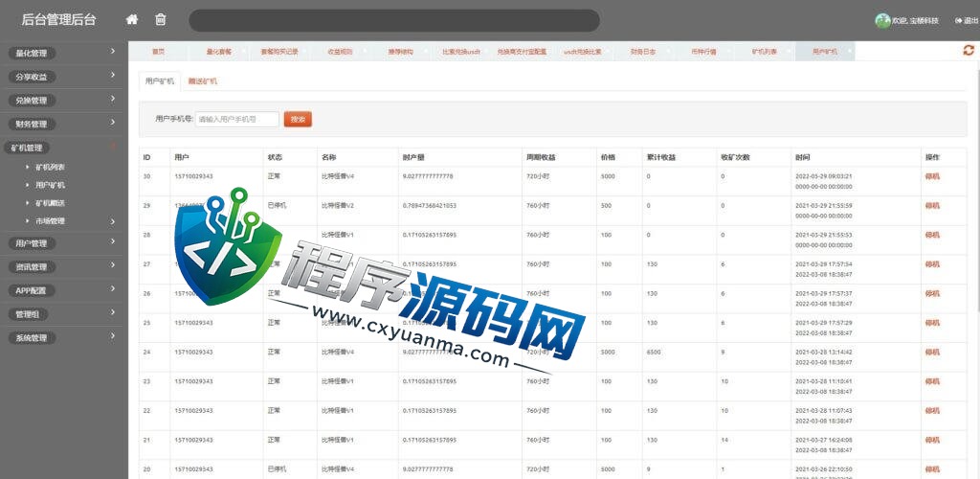Click 比特怪兽V2 in row 29
The height and width of the screenshot is (479, 980).
coord(338,205)
